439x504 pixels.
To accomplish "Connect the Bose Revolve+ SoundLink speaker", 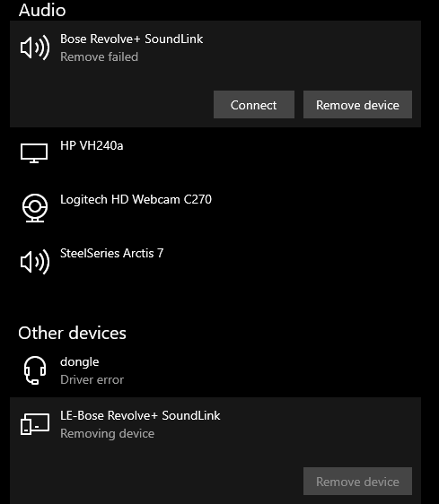I will 254,105.
